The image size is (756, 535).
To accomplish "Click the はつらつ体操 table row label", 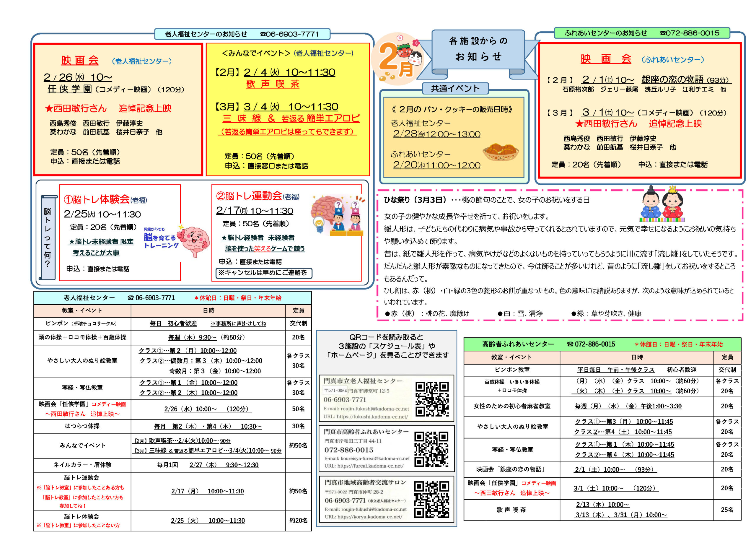I will click(82, 426).
